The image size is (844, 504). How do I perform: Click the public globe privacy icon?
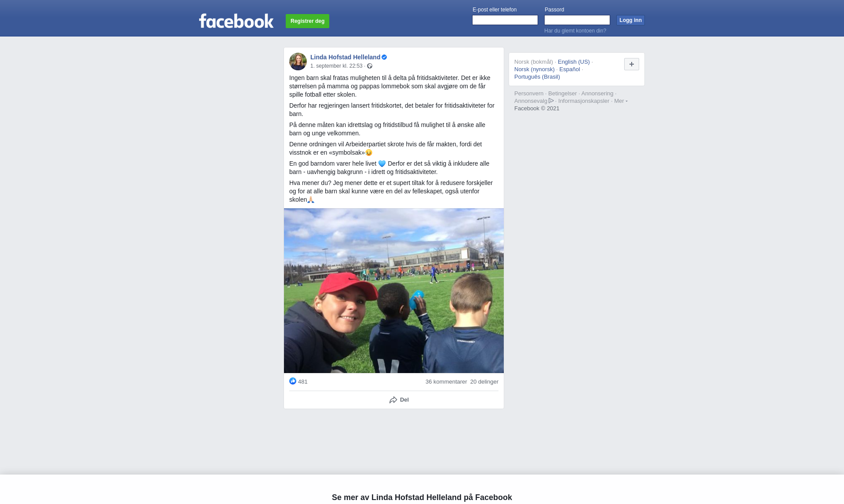370,66
